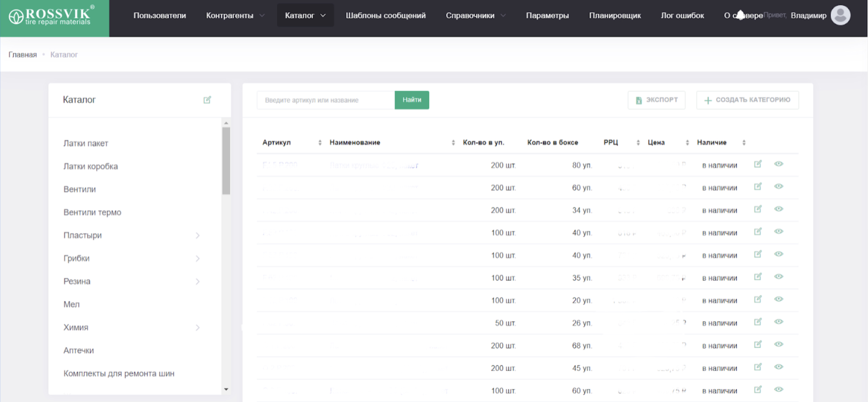The width and height of the screenshot is (868, 402).
Task: Select Латки коробка category
Action: 91,166
